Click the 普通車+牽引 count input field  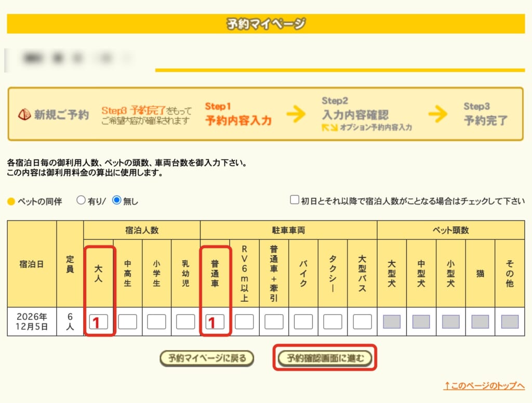(274, 321)
